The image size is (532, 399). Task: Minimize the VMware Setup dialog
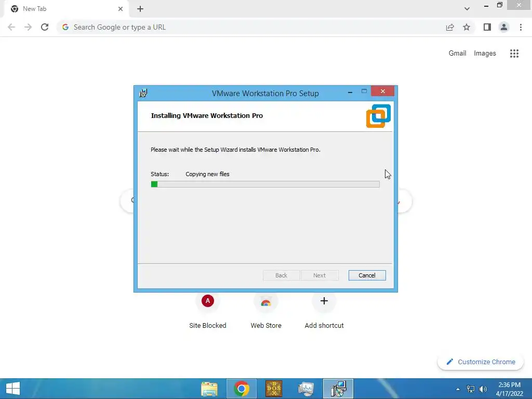click(350, 91)
